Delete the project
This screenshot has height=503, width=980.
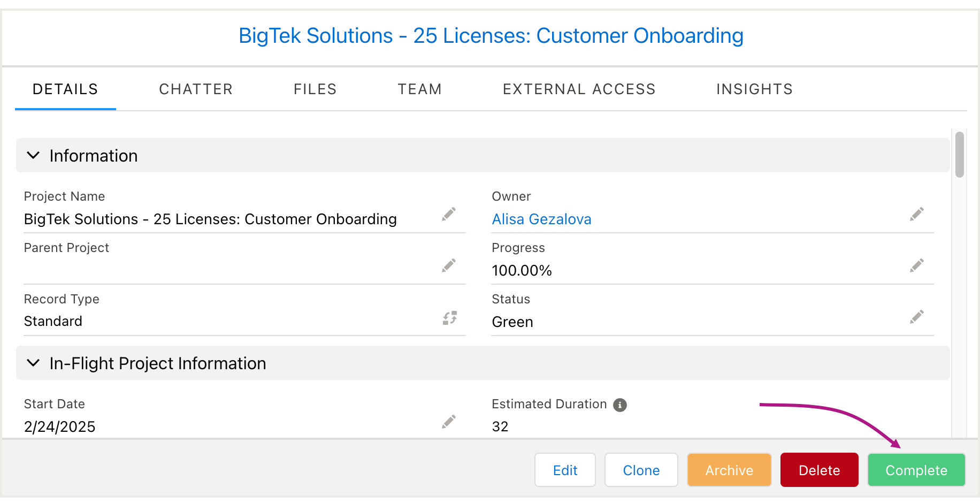click(x=820, y=470)
